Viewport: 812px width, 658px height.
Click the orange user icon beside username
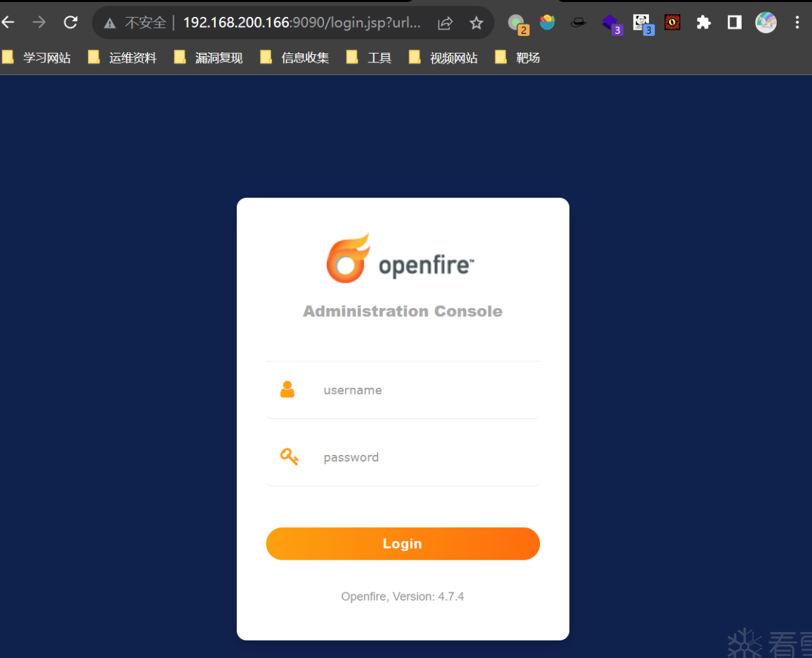click(x=288, y=389)
